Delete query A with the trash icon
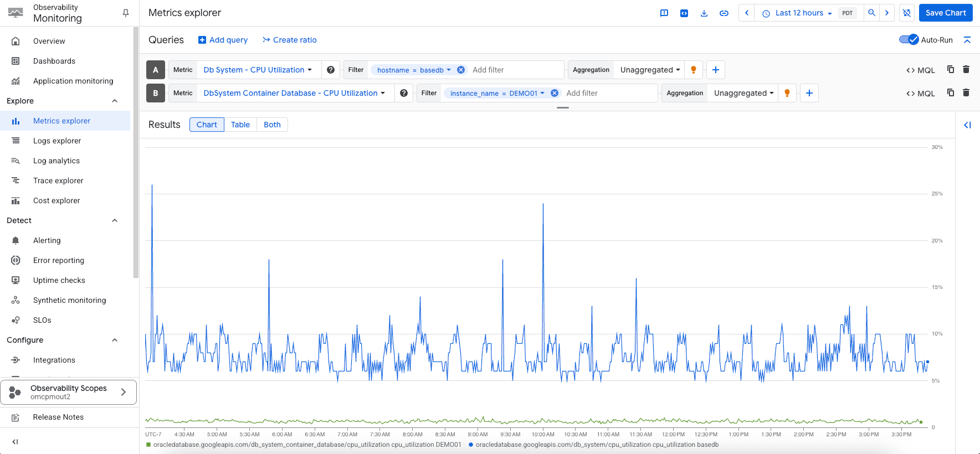This screenshot has height=454, width=980. (966, 69)
